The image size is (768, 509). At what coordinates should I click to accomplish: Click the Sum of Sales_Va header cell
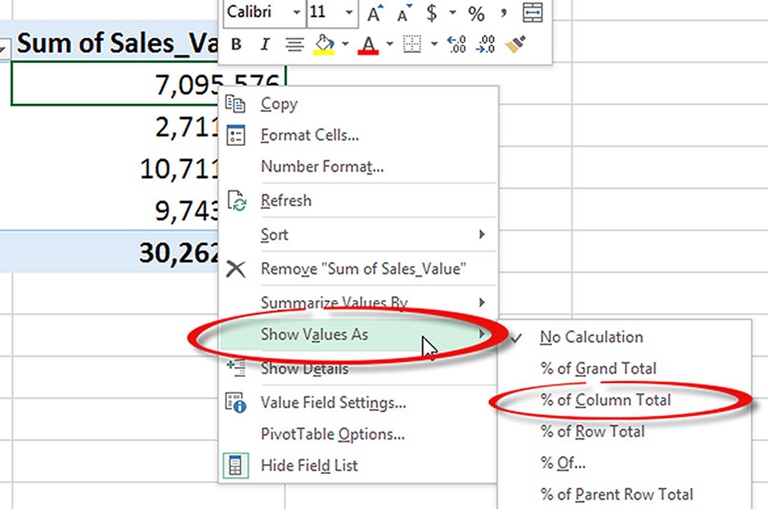click(x=115, y=42)
